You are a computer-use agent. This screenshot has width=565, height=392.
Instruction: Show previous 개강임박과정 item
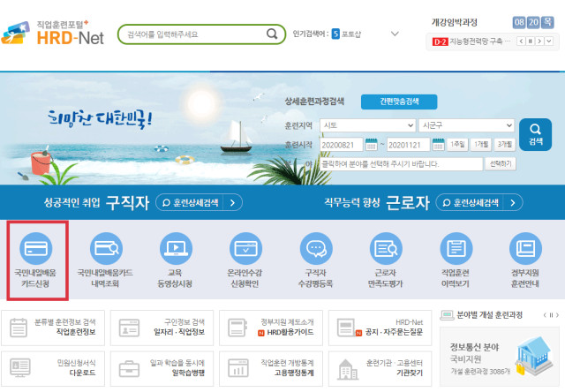pyautogui.click(x=521, y=41)
